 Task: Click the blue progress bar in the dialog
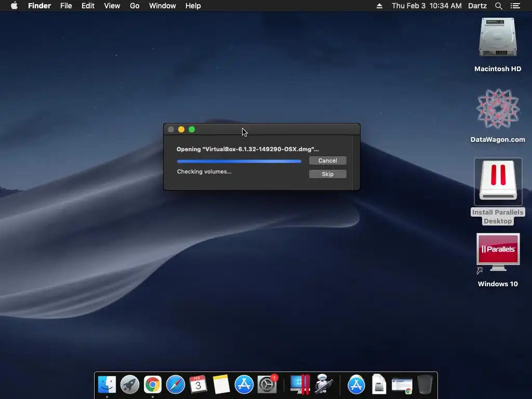239,162
